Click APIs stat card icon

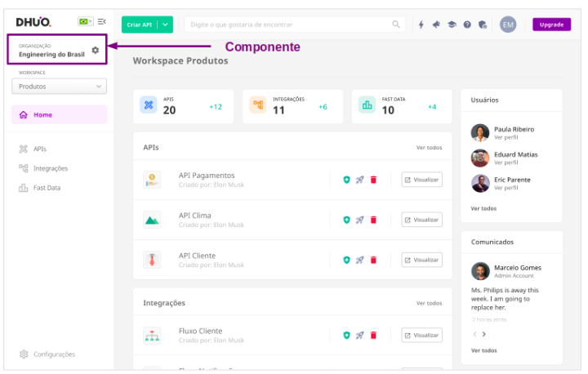(x=149, y=105)
